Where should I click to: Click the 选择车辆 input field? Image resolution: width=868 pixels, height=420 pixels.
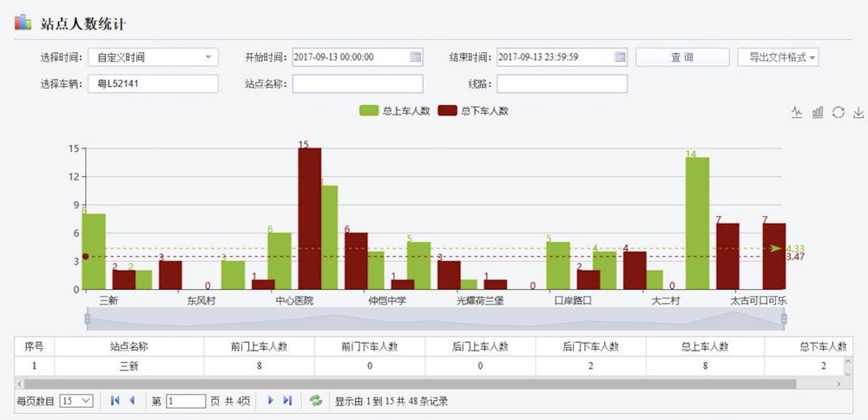(x=154, y=84)
